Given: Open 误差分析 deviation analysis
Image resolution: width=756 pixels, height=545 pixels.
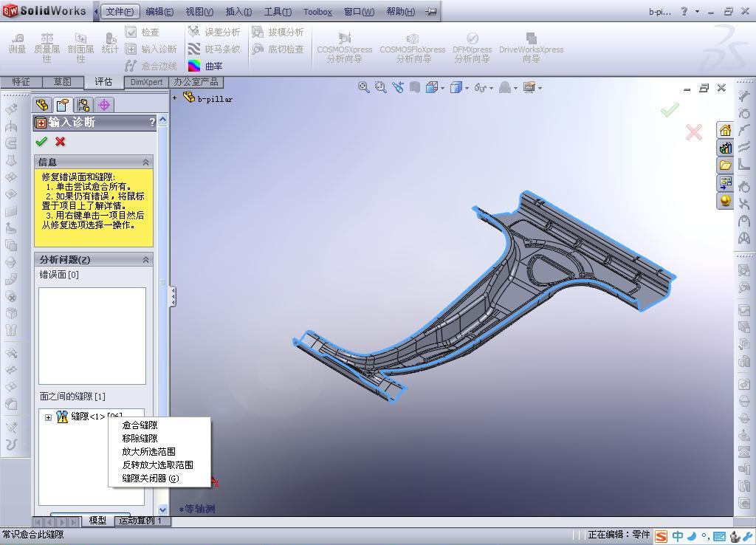Looking at the screenshot, I should [214, 32].
